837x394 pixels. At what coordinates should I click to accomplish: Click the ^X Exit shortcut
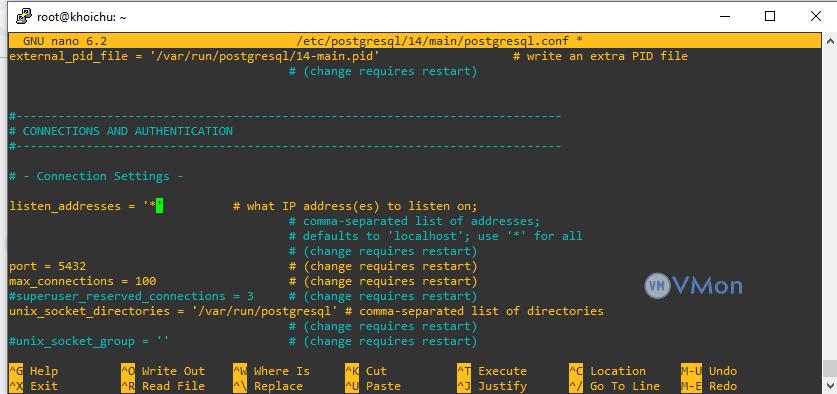[x=34, y=386]
